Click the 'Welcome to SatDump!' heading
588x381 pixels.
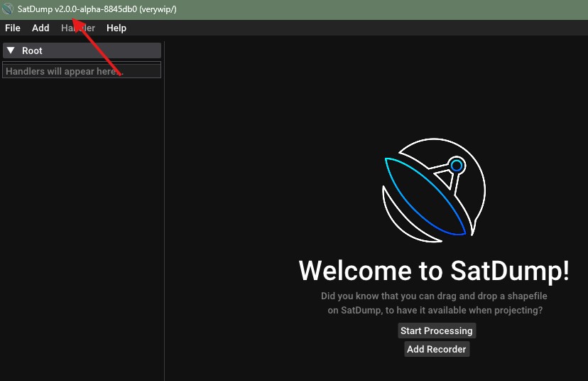(434, 271)
